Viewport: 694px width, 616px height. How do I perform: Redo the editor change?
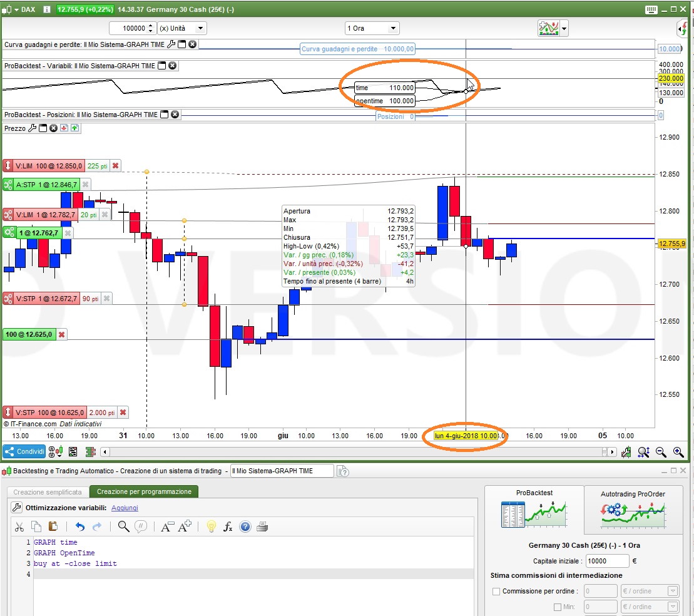click(97, 526)
